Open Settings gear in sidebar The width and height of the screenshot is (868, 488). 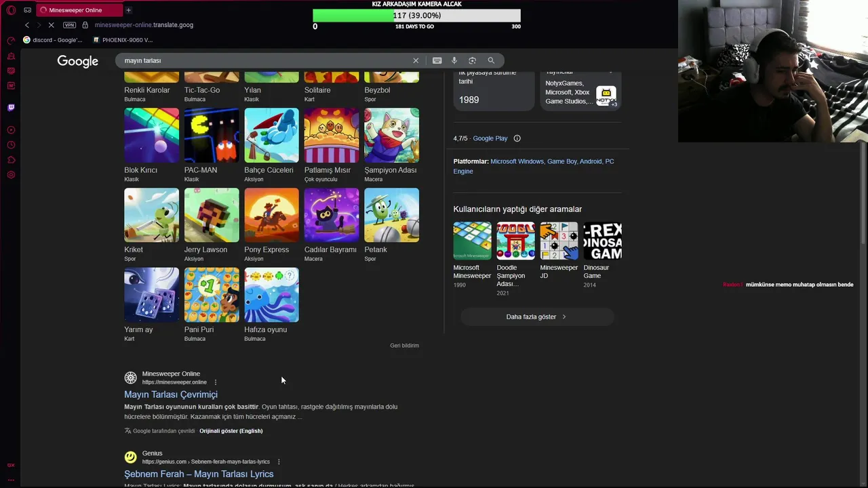point(11,175)
